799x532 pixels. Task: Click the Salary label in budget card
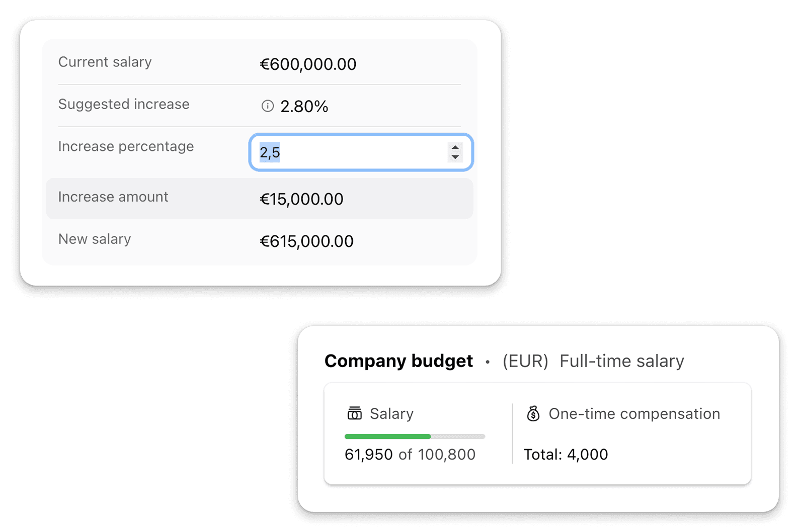point(391,414)
